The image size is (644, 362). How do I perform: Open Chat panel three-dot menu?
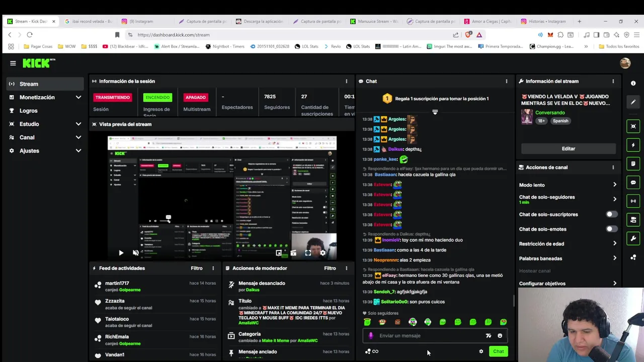(x=506, y=81)
